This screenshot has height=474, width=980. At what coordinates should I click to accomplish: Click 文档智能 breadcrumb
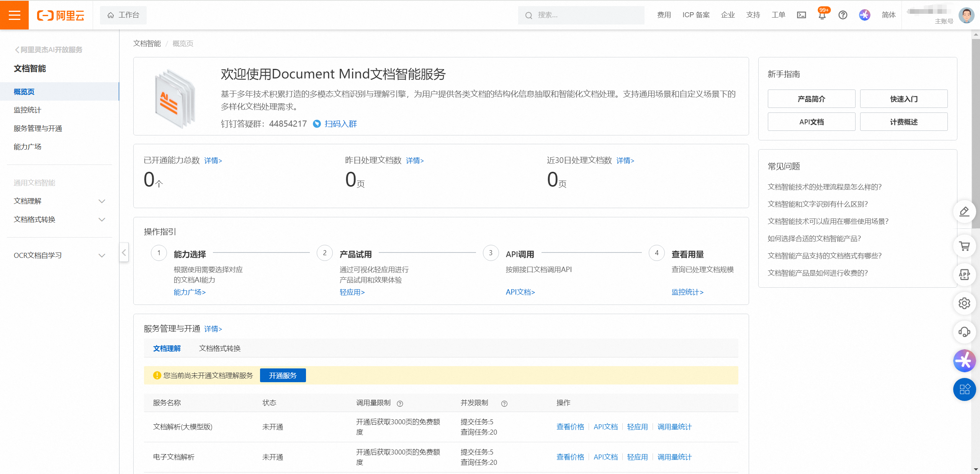pos(147,44)
